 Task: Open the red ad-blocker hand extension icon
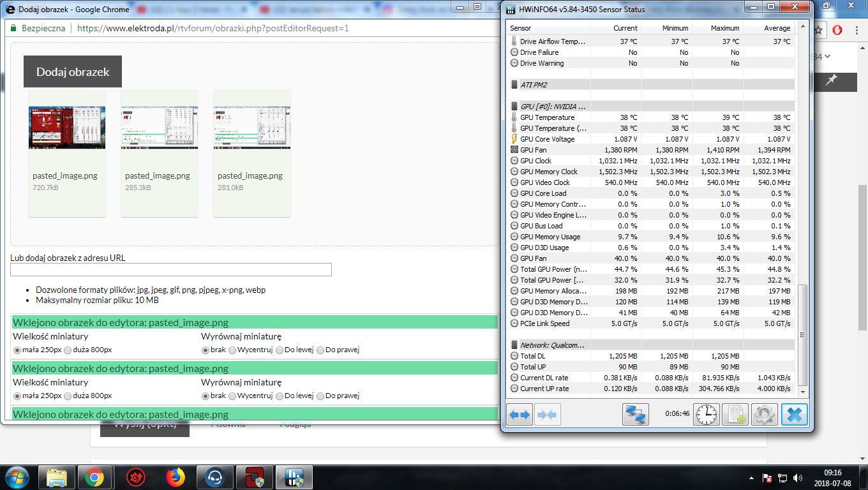(838, 30)
